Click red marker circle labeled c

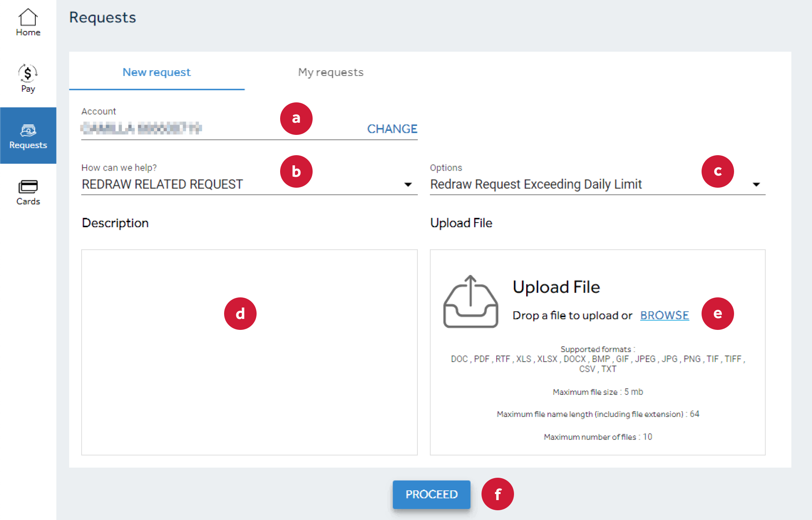point(718,171)
